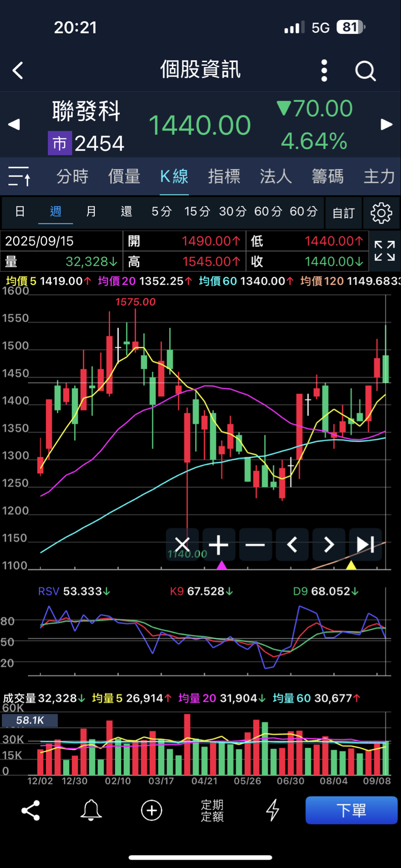Open the 分時 tab
401x868 pixels.
[x=72, y=176]
